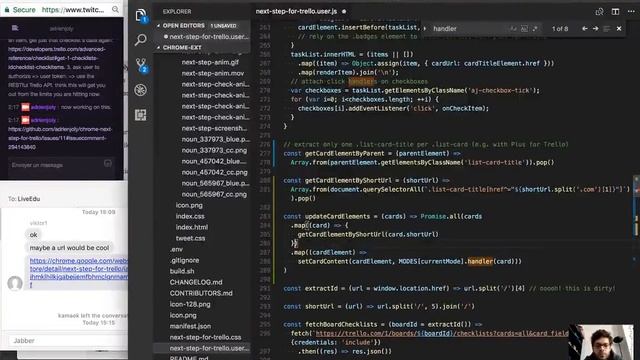Viewport: 640px width, 360px height.
Task: Click the highlighted 'handler' match on line 288
Action: point(480,261)
